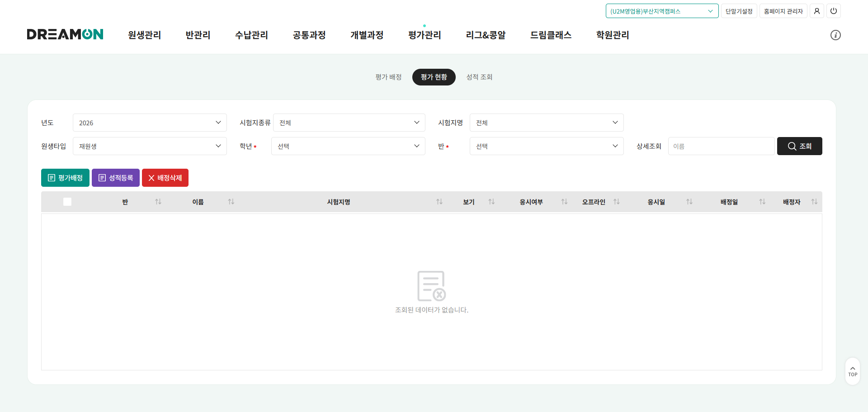Sort by 배정자 column arrows
Viewport: 868px width, 412px height.
814,202
